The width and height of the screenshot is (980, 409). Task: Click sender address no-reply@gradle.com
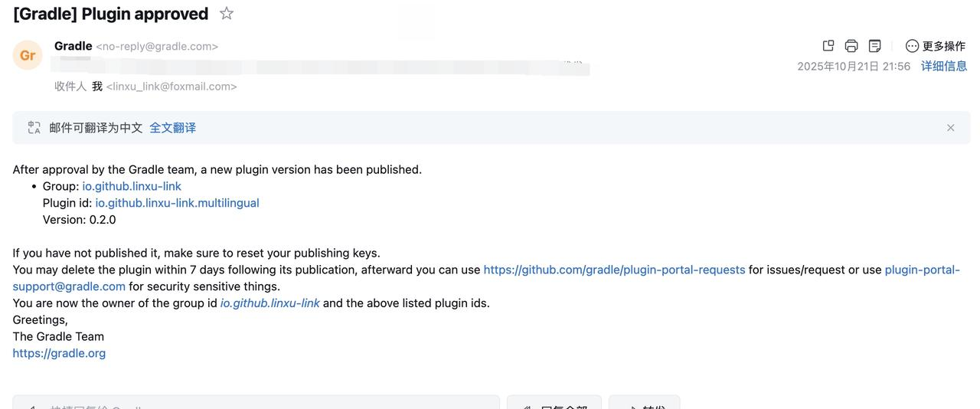(157, 47)
